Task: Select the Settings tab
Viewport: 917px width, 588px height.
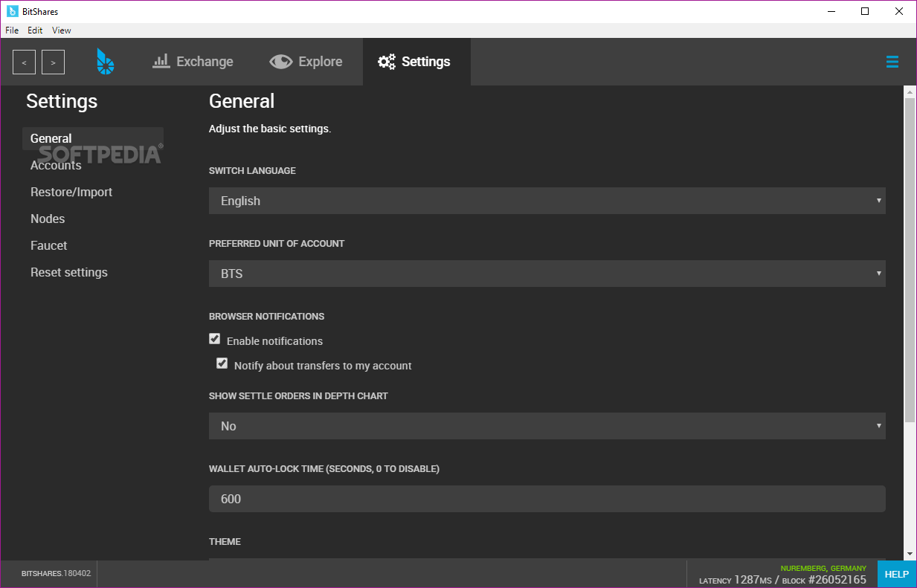Action: [416, 62]
